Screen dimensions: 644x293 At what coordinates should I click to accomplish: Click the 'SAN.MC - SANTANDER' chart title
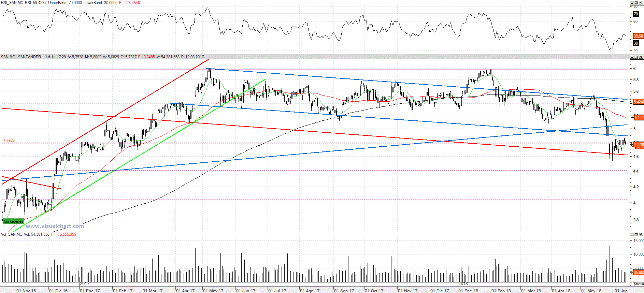21,57
